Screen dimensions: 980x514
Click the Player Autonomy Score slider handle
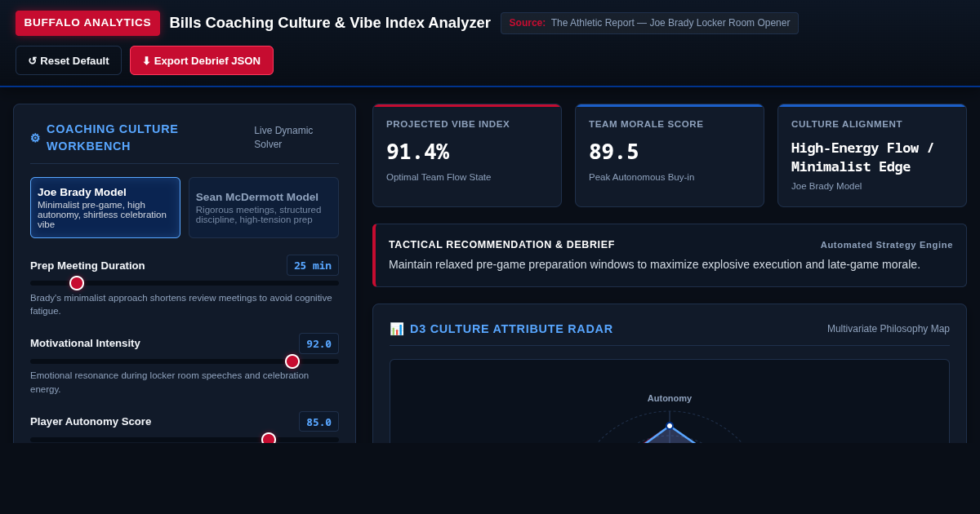pyautogui.click(x=269, y=438)
